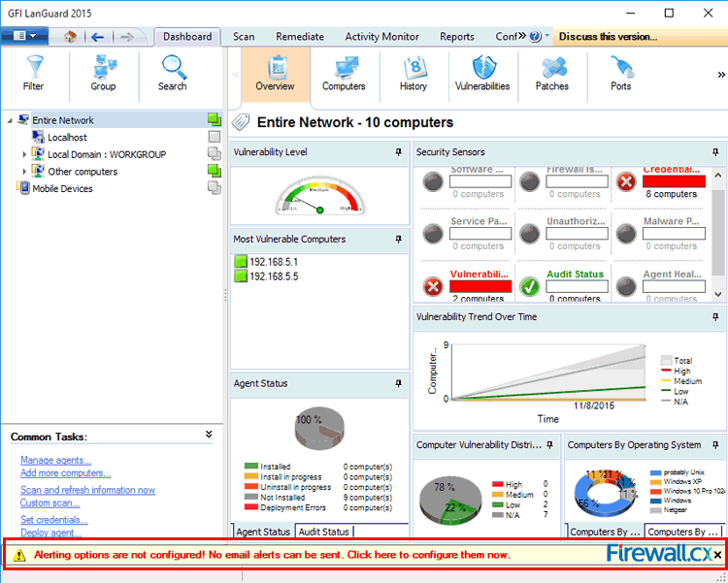This screenshot has width=728, height=583.
Task: Pin the Security Sensors panel
Action: point(715,151)
